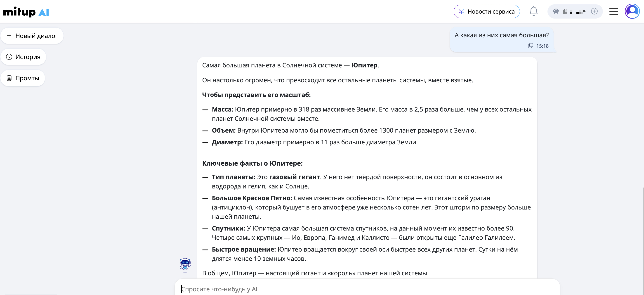Click the piggy bank balance icon
Screen dimensions: 644x295
tap(556, 11)
